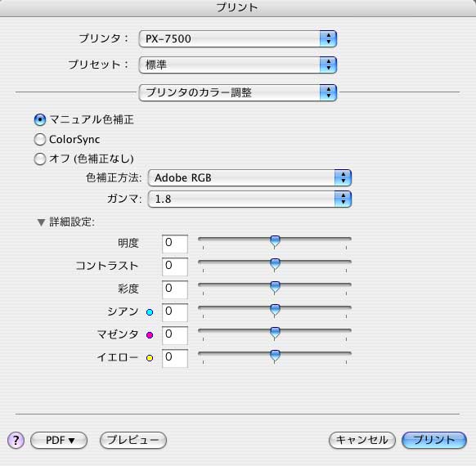476x466 pixels.
Task: Open the 色補正方法 Adobe RGB dropdown
Action: tap(249, 177)
